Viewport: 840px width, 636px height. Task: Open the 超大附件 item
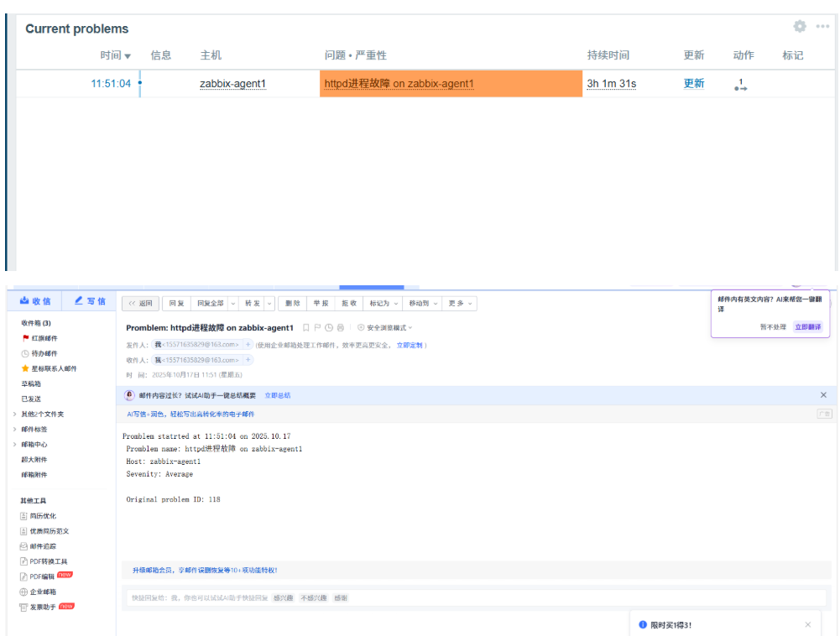pyautogui.click(x=34, y=460)
